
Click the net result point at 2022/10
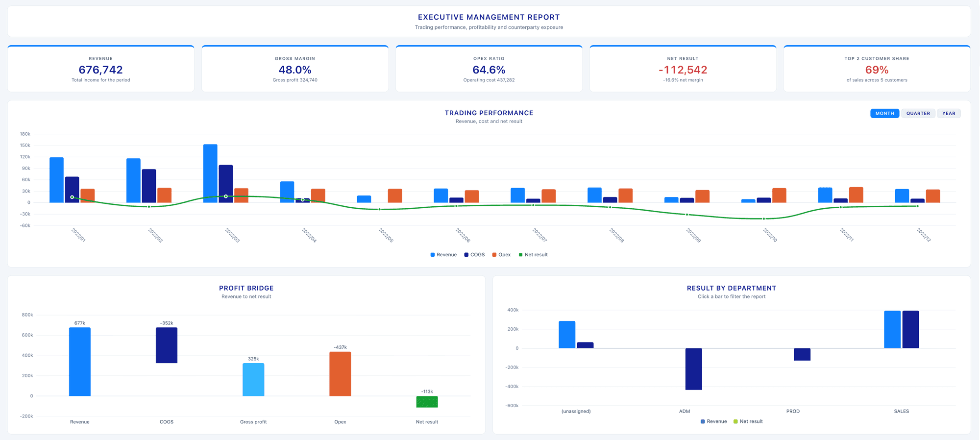click(x=763, y=219)
